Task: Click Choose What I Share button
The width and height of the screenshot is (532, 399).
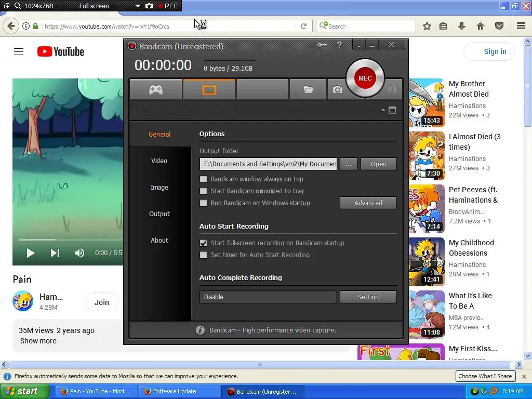Action: (485, 376)
